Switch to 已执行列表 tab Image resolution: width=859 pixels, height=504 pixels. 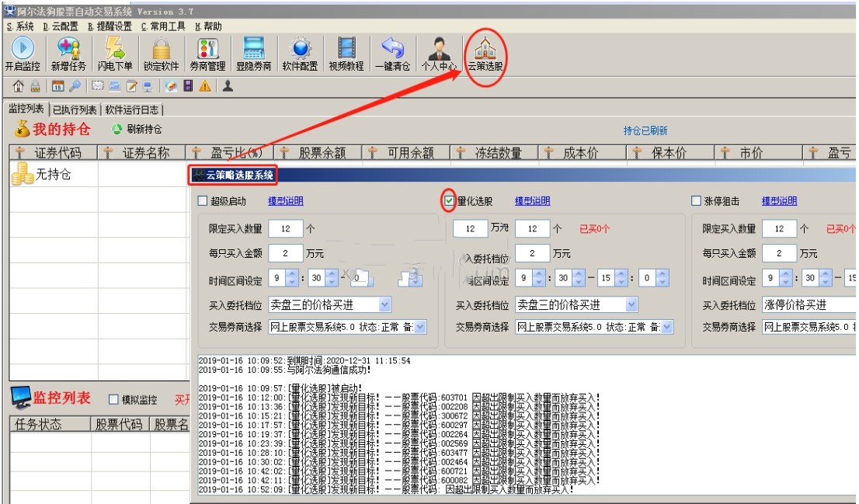click(x=75, y=109)
